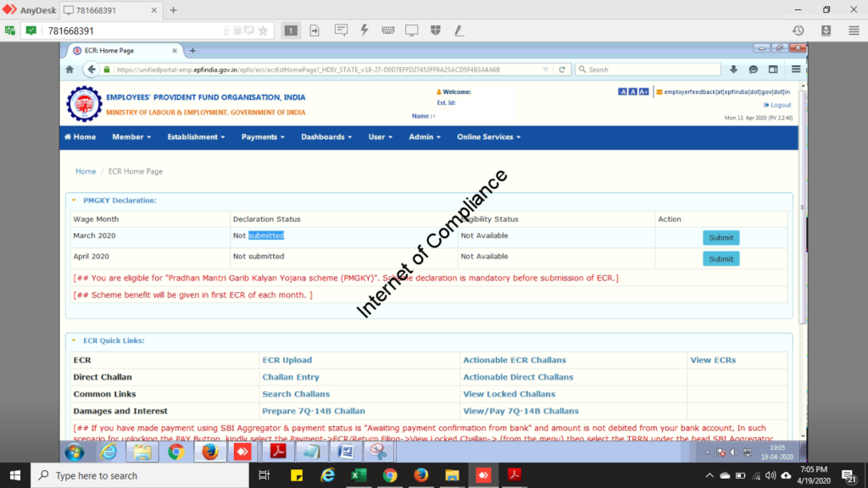Image resolution: width=868 pixels, height=488 pixels.
Task: Open a new Firefox tab
Action: point(192,50)
